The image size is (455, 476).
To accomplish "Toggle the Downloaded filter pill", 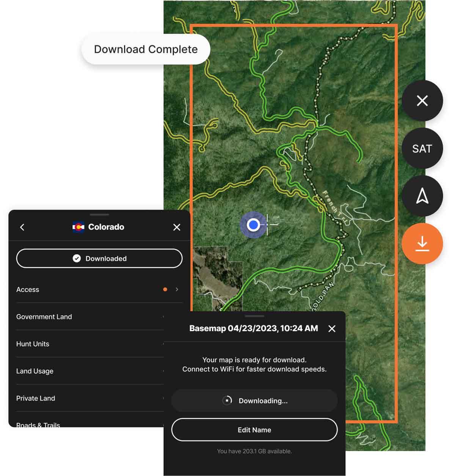I will coord(99,258).
